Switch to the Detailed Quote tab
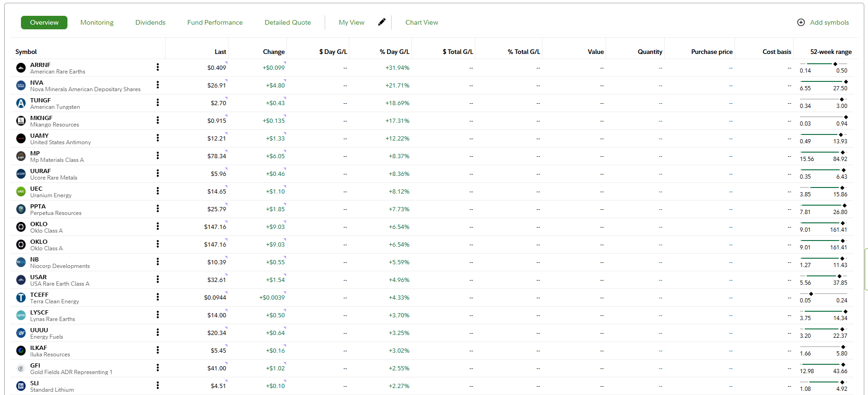The width and height of the screenshot is (868, 395). [287, 22]
